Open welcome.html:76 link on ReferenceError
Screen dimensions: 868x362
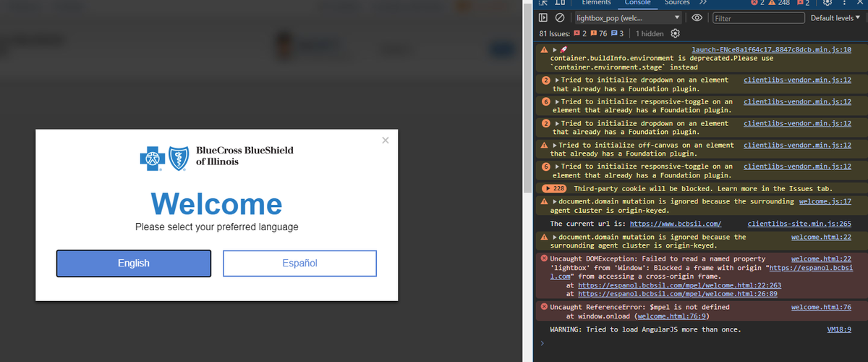coord(822,307)
